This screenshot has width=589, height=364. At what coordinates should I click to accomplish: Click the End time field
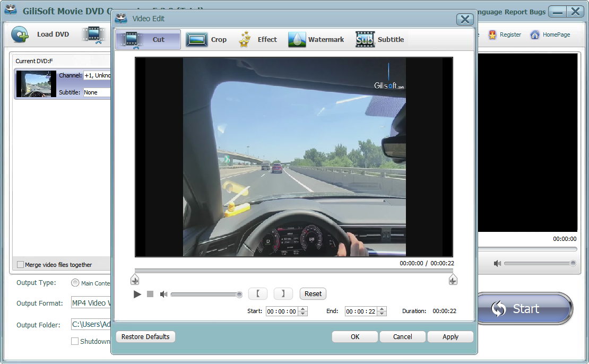coord(361,311)
